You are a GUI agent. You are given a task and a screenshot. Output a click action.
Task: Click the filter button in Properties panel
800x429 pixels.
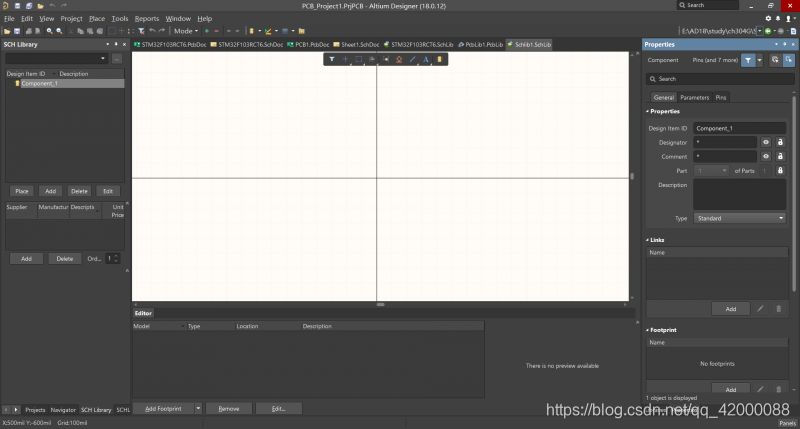pos(747,60)
